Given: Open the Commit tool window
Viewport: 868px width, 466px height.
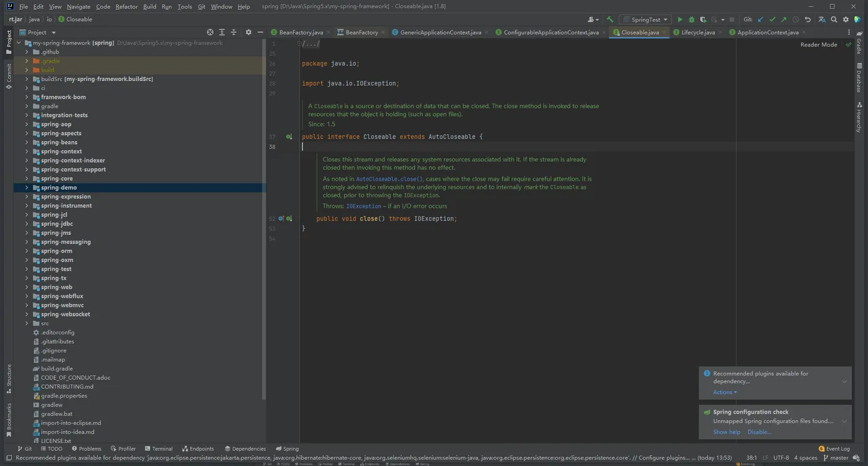Looking at the screenshot, I should point(9,76).
